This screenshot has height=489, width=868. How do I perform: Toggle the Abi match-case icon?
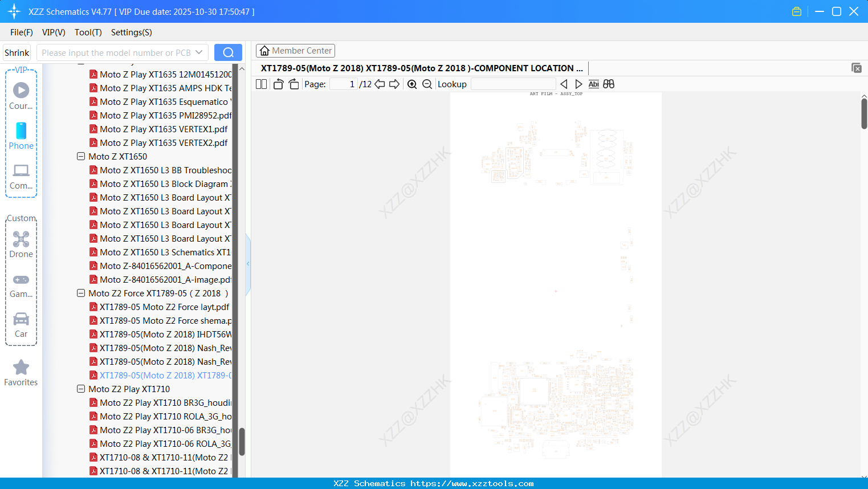pos(593,84)
